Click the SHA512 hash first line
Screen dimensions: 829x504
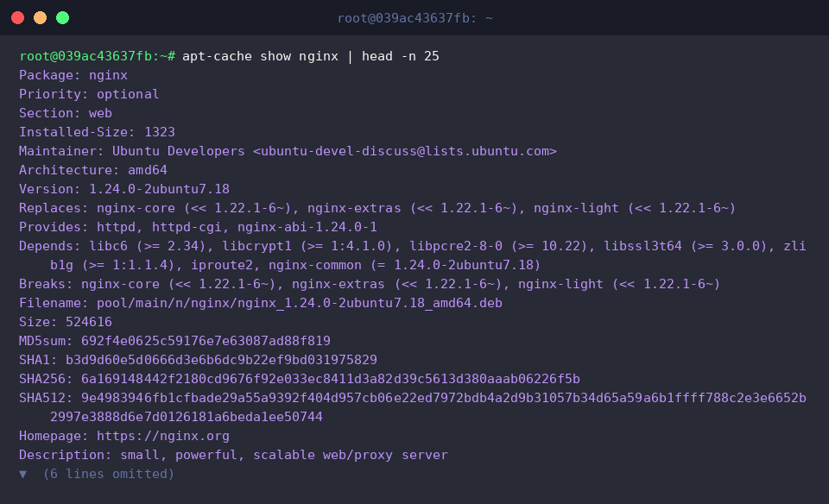pyautogui.click(x=444, y=399)
